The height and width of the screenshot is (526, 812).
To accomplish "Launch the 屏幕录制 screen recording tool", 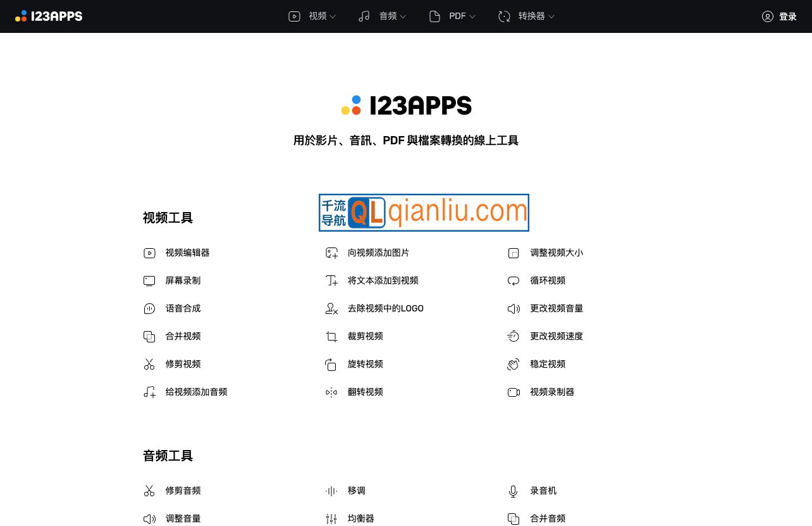I will 183,280.
